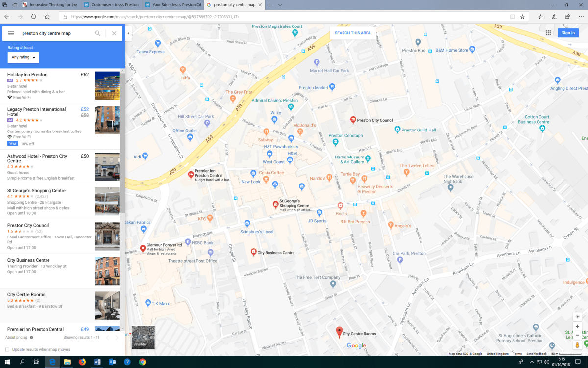Click the Sign in button
588x368 pixels.
(568, 33)
